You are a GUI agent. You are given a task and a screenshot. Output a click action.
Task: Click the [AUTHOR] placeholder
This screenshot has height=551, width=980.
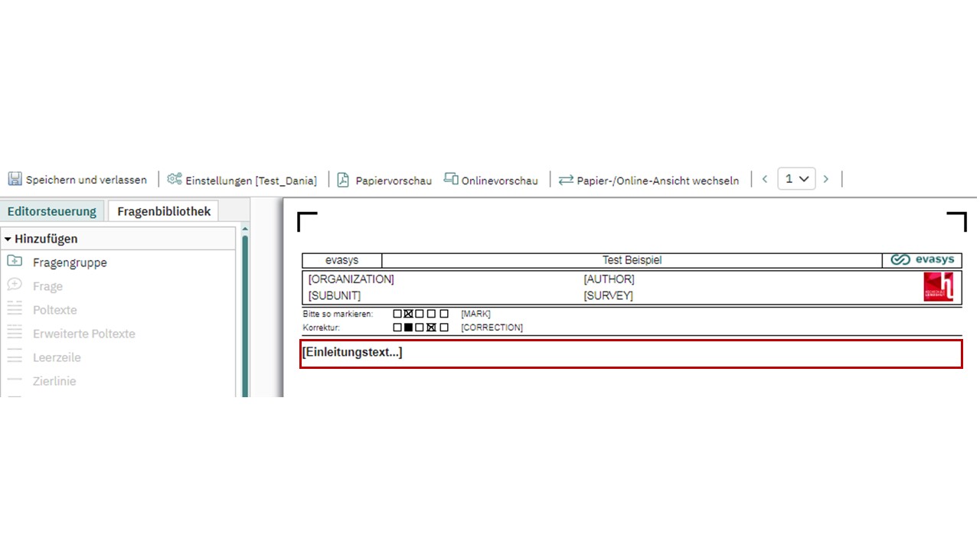coord(609,279)
